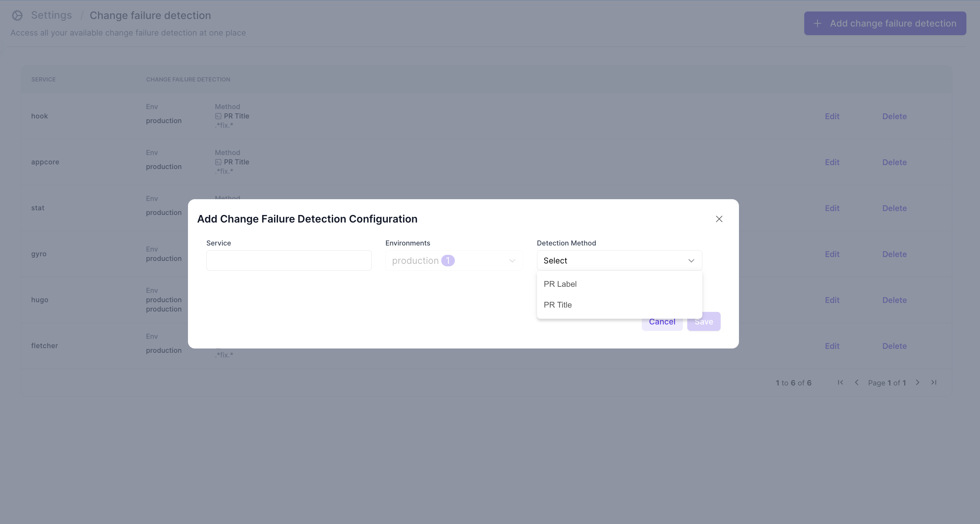Delete the gyro service row
This screenshot has height=524, width=980.
tap(894, 254)
